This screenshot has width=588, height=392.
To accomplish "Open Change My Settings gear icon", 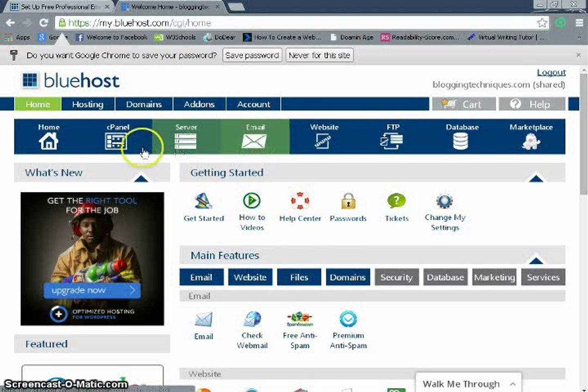I will [445, 201].
